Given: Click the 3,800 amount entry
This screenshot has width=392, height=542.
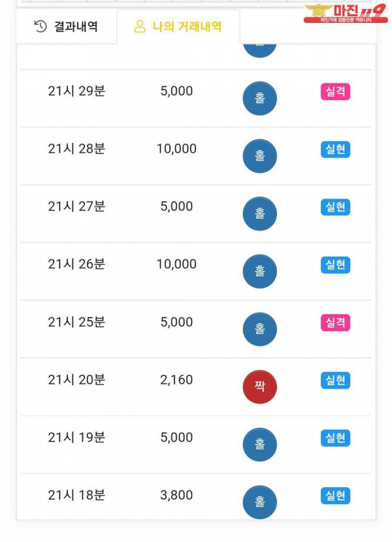Looking at the screenshot, I should pyautogui.click(x=176, y=496).
